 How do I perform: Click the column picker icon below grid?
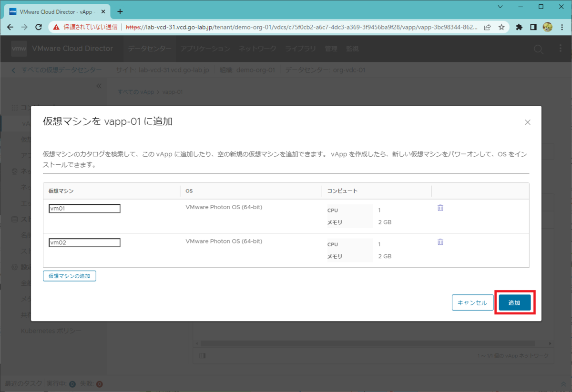point(203,356)
